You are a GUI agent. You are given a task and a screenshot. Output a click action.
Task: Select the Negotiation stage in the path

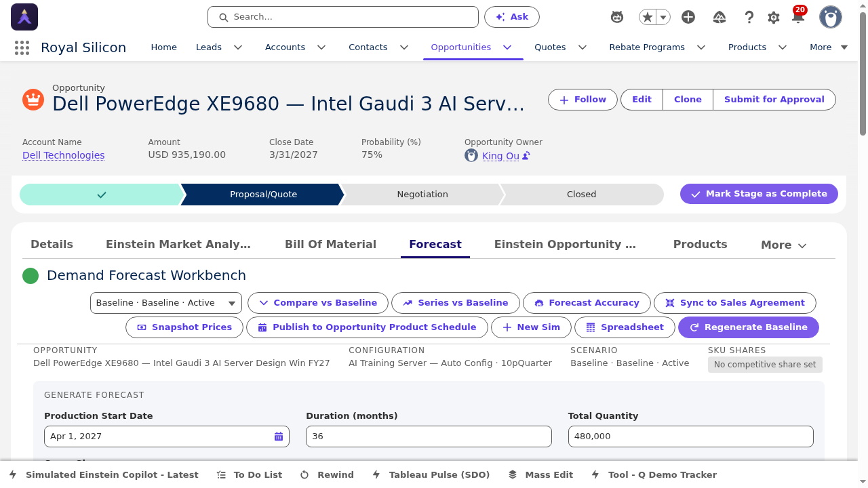pos(422,195)
